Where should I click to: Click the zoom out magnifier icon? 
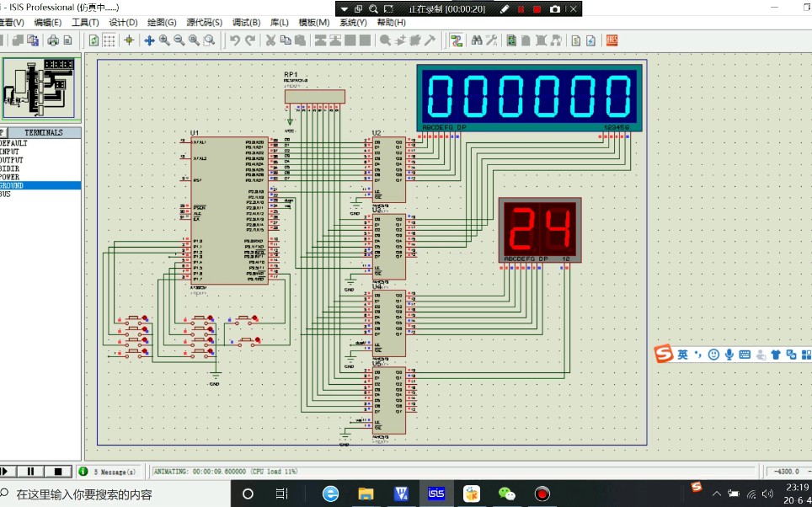(x=179, y=40)
